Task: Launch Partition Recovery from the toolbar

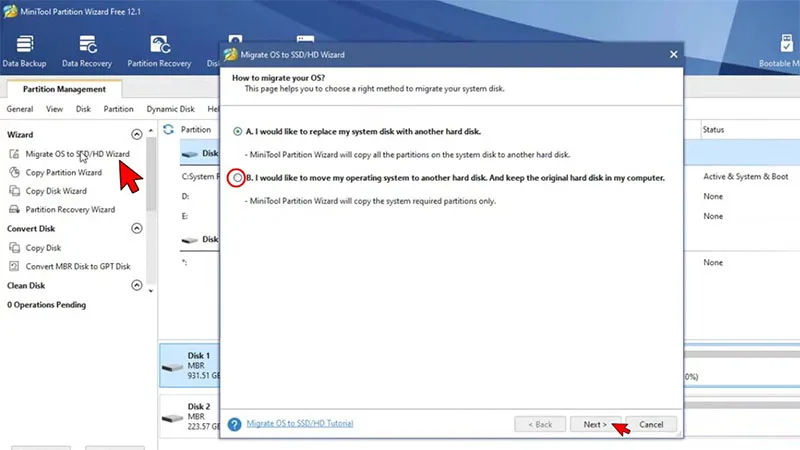Action: click(159, 51)
